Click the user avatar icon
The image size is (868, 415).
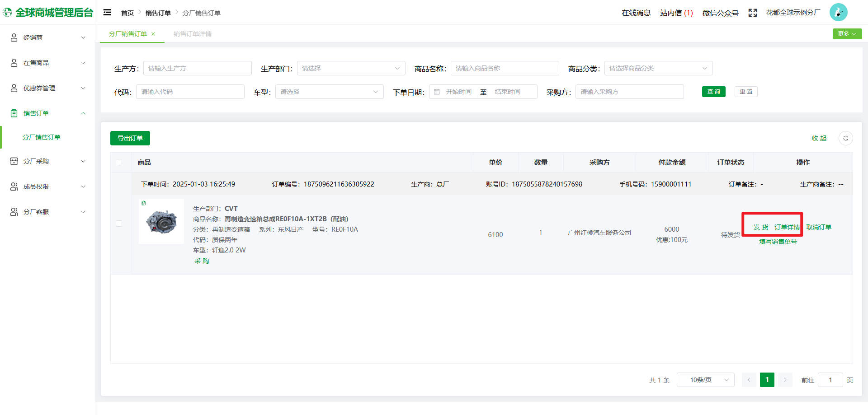tap(838, 13)
